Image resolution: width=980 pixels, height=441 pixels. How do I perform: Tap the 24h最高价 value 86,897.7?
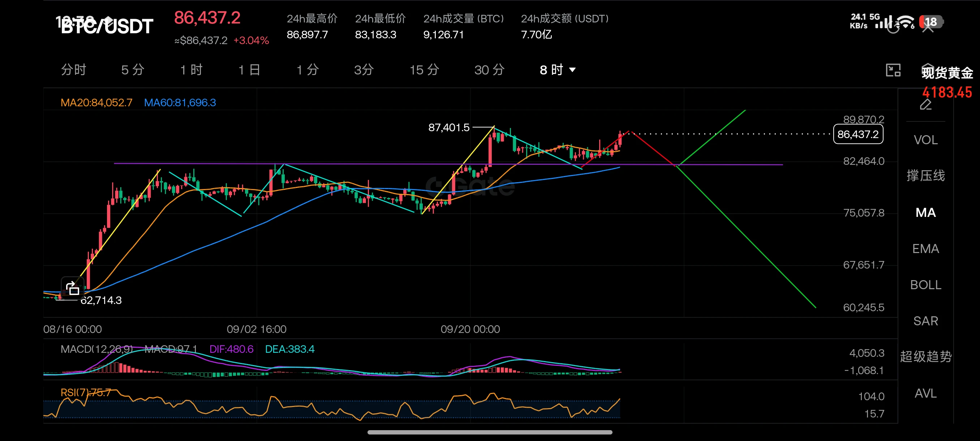[x=308, y=35]
